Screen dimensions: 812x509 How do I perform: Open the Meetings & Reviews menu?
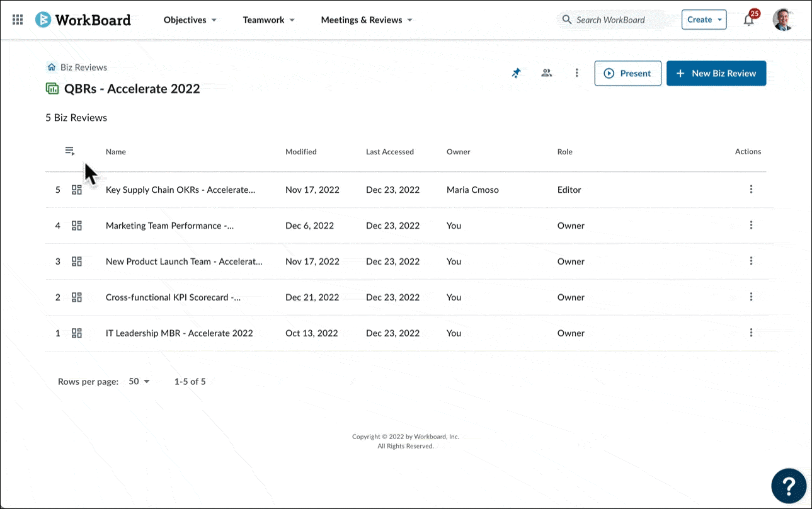coord(367,20)
